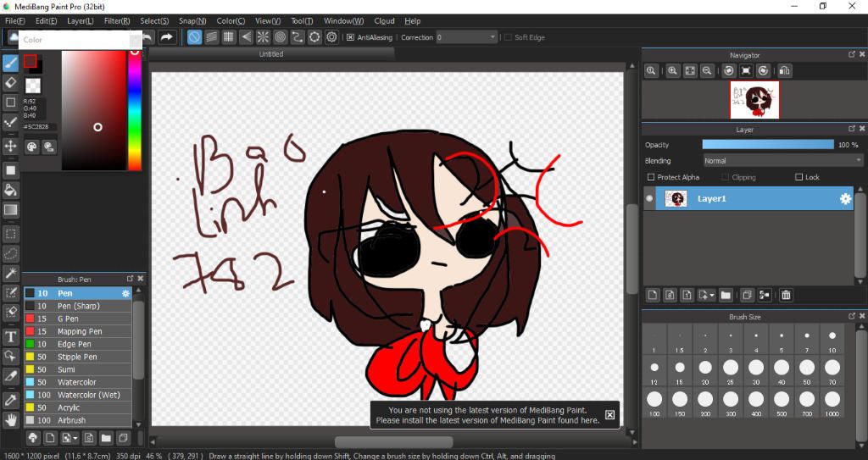Image resolution: width=868 pixels, height=460 pixels.
Task: Expand the add-brush dropdown in Brush panel
Action: [x=75, y=439]
